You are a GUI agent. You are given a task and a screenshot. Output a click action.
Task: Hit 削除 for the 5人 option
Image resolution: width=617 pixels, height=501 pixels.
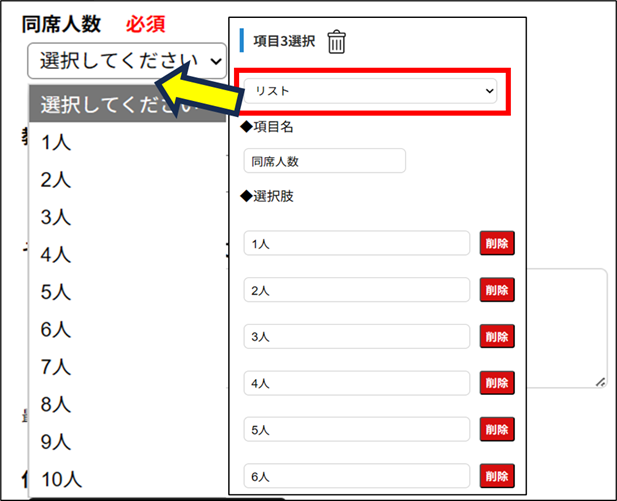click(497, 429)
